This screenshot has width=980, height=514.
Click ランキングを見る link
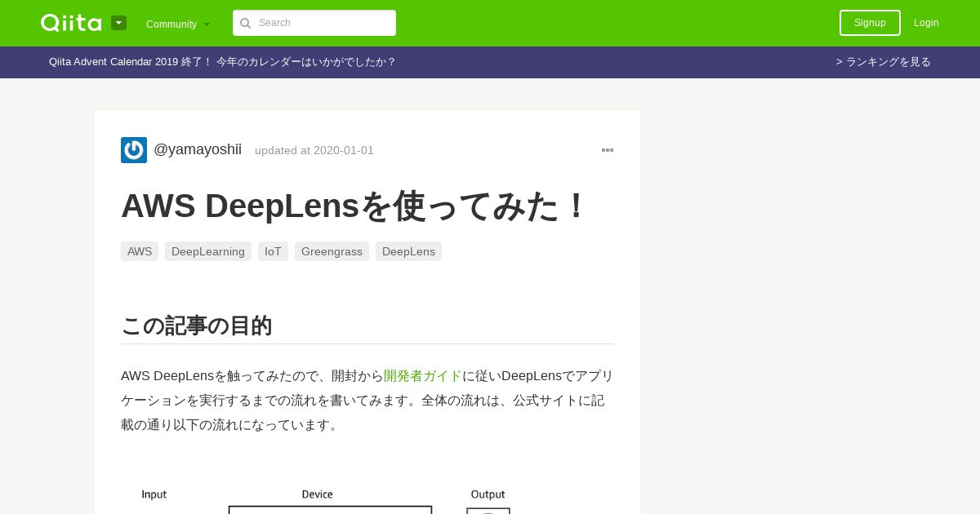884,62
